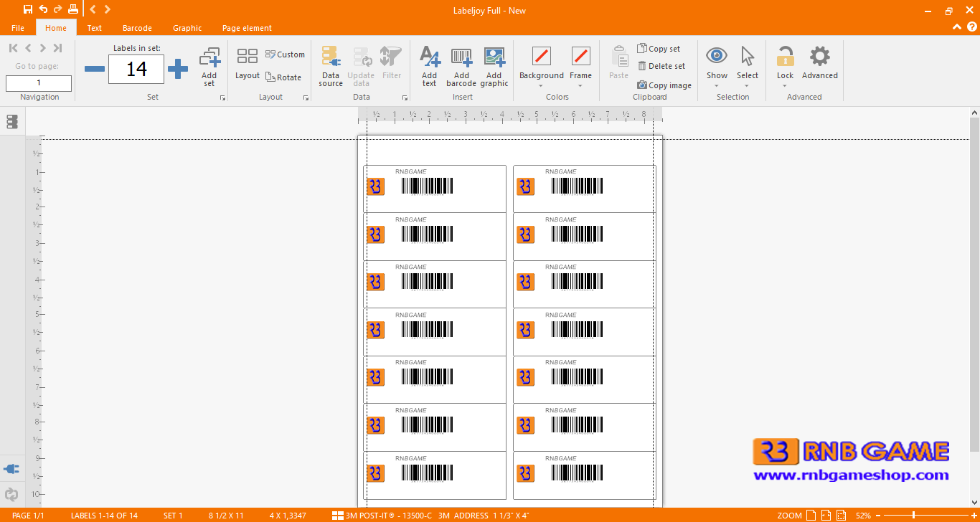Viewport: 980px width, 522px height.
Task: Insert an image with Add graphic
Action: pyautogui.click(x=494, y=67)
